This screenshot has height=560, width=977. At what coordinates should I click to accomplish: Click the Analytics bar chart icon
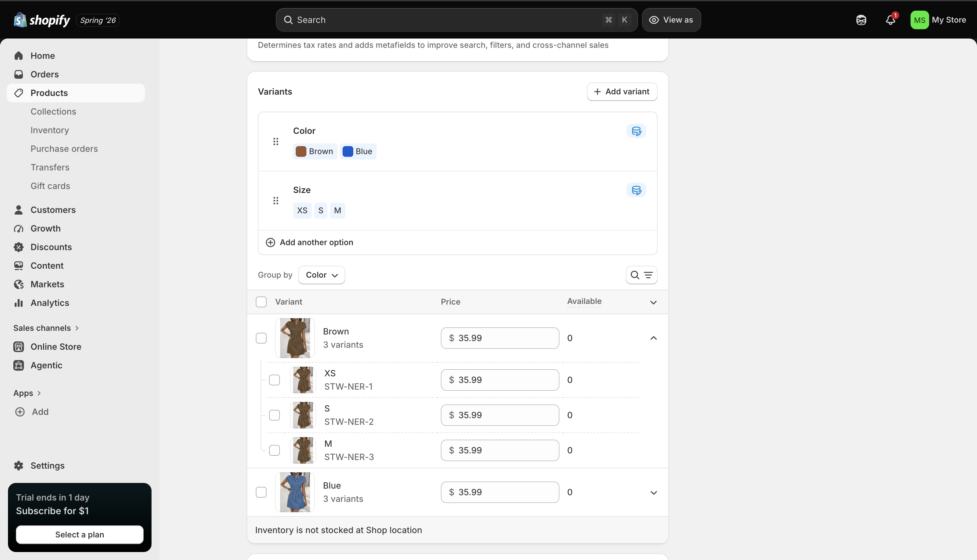coord(19,303)
